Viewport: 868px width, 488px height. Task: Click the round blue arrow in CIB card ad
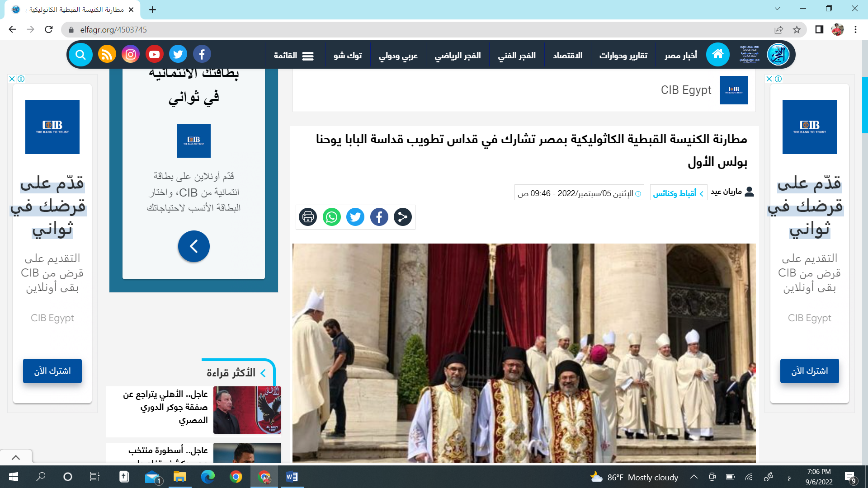194,246
